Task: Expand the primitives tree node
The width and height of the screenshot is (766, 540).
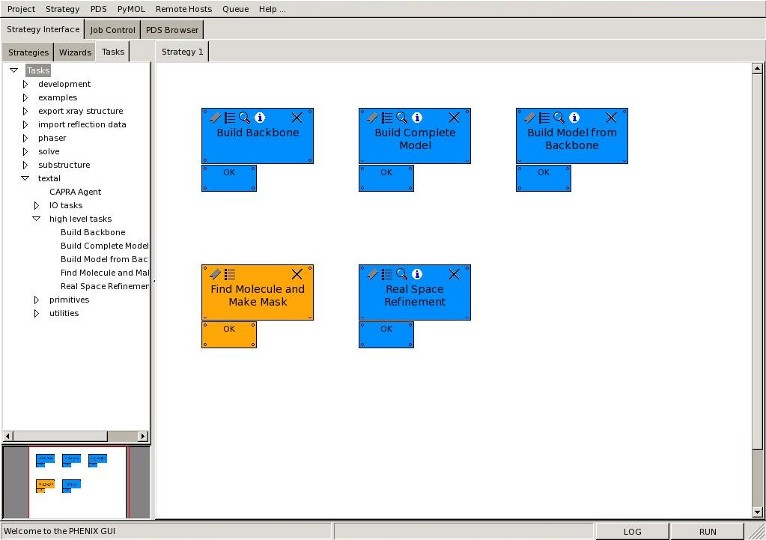Action: pyautogui.click(x=37, y=299)
